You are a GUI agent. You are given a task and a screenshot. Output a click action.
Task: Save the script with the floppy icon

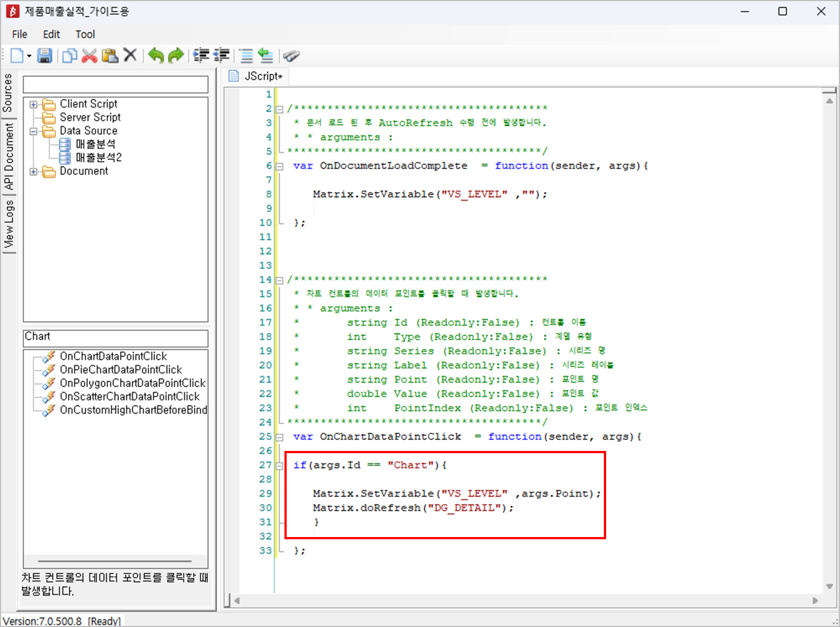(44, 56)
